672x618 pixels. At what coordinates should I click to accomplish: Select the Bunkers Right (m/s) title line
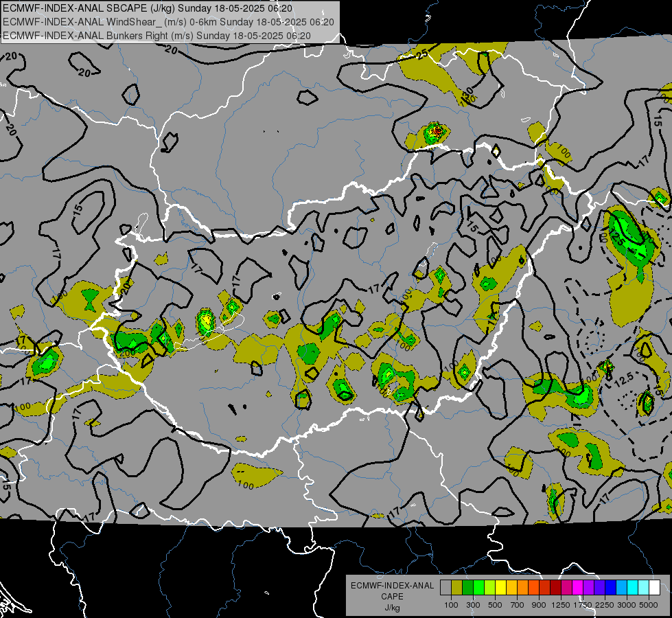click(x=157, y=36)
